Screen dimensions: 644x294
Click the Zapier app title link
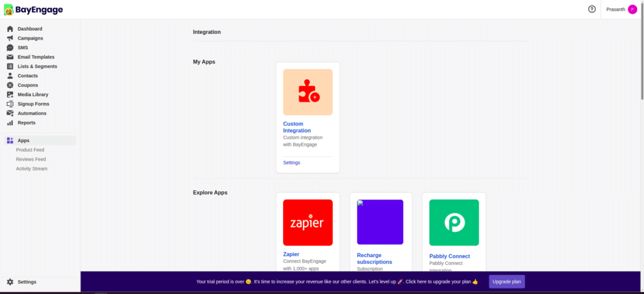coord(291,254)
